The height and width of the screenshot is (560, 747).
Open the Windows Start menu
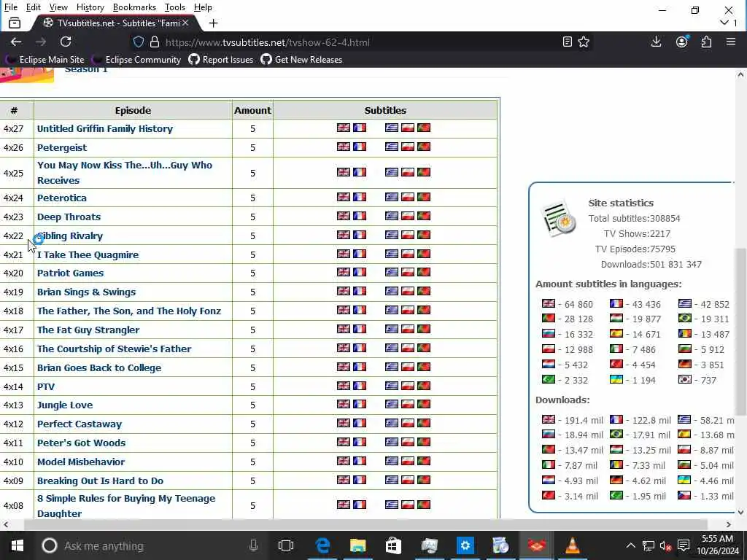pos(18,545)
